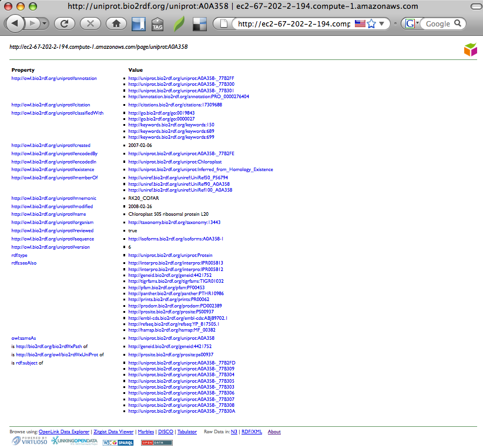Open raw data in RDF/XML format
This screenshot has width=483, height=448.
point(252,432)
